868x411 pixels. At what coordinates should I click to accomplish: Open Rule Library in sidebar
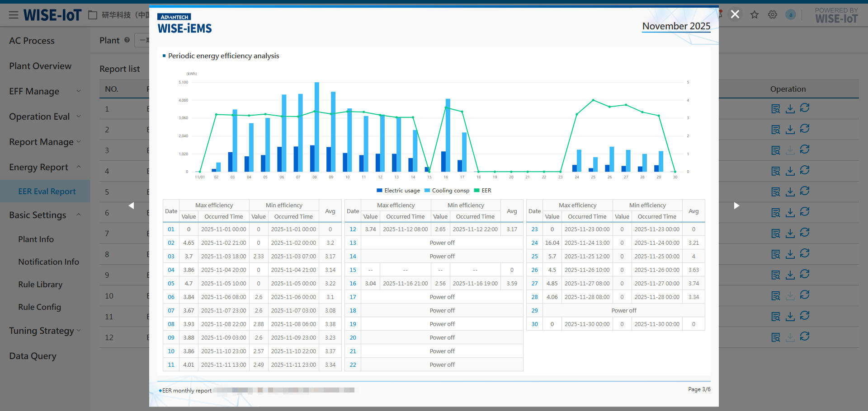(x=40, y=285)
